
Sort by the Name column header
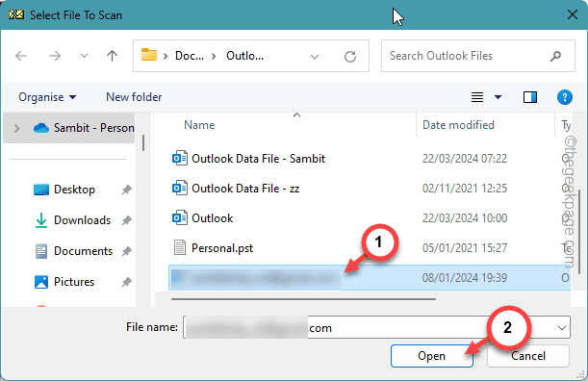(x=199, y=125)
